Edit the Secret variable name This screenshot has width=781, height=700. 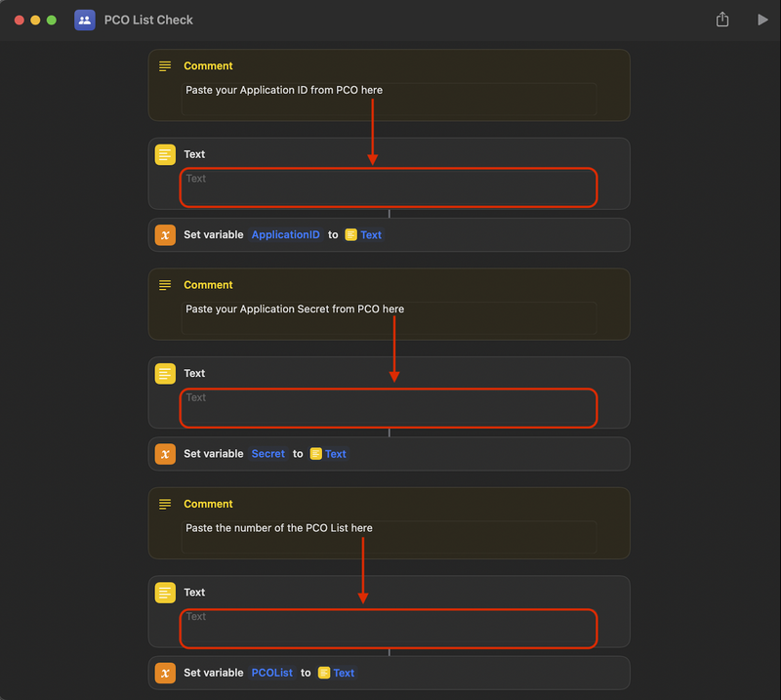tap(267, 454)
